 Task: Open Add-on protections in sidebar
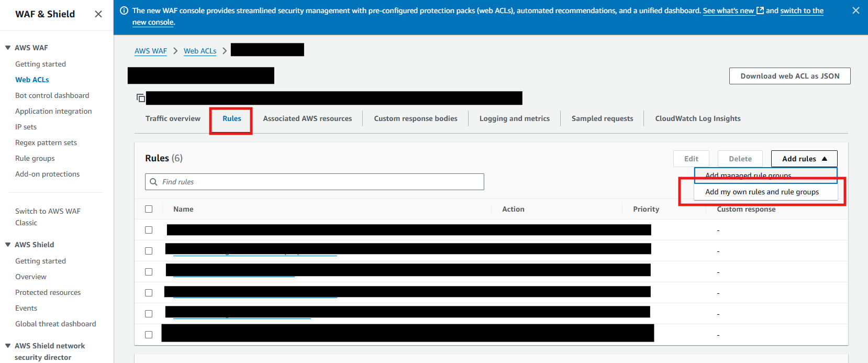click(47, 174)
